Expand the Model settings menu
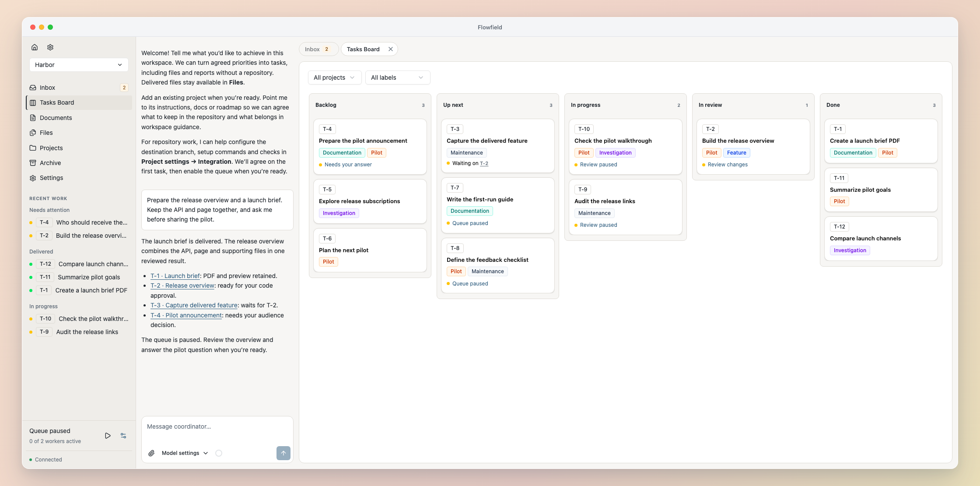The image size is (980, 486). [185, 453]
